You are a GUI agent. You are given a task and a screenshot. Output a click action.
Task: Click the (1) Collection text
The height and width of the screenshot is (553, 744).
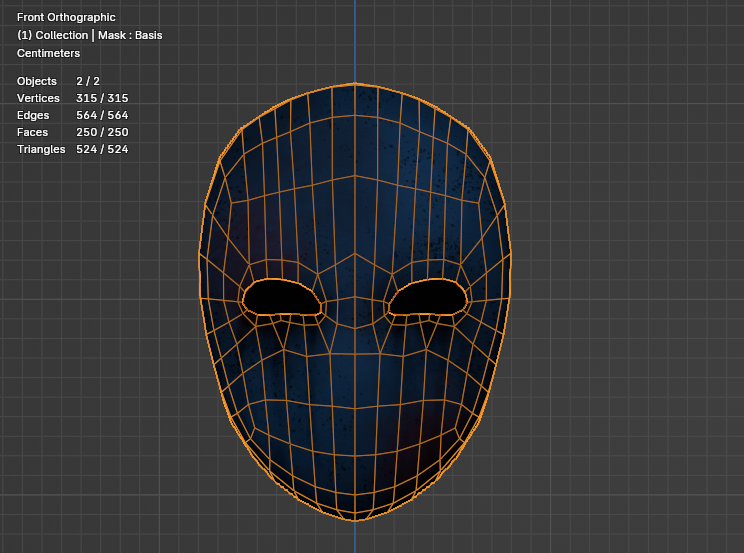52,35
